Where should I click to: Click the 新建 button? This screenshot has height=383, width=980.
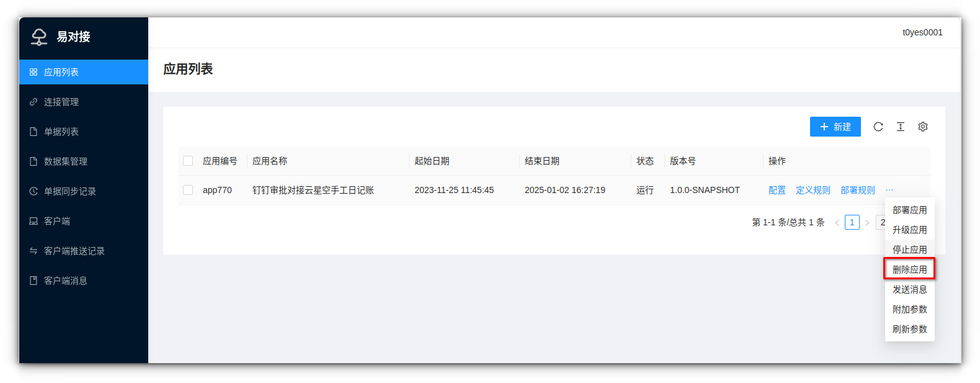[835, 127]
